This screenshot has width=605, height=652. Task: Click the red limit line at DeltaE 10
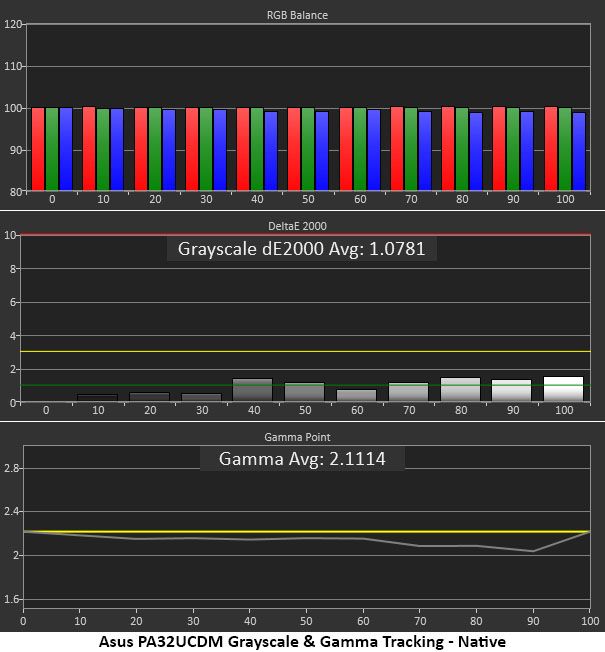click(306, 235)
